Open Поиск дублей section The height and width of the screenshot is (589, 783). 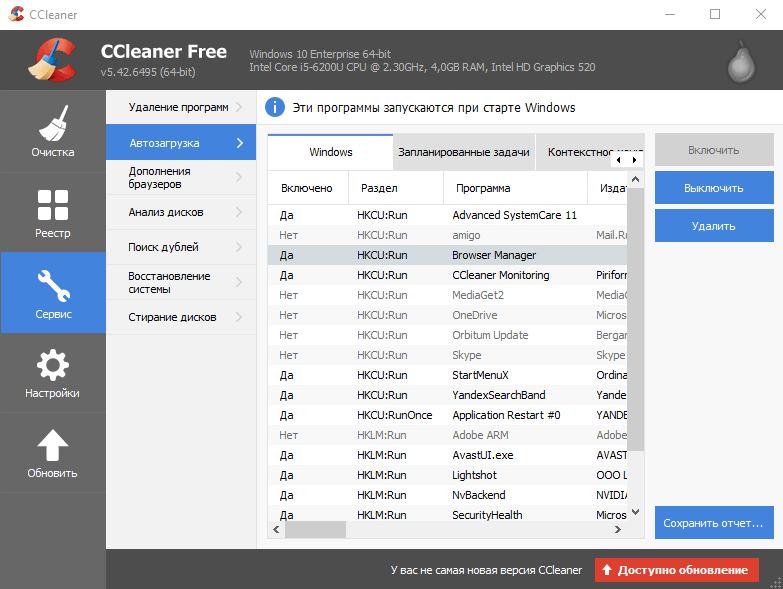(181, 247)
